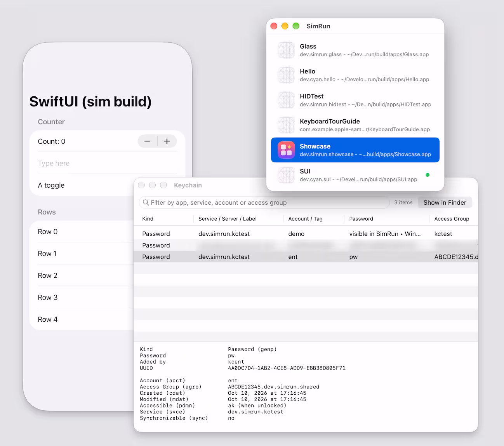Click the SimRun window green zoom button
This screenshot has height=446, width=504.
(x=296, y=26)
